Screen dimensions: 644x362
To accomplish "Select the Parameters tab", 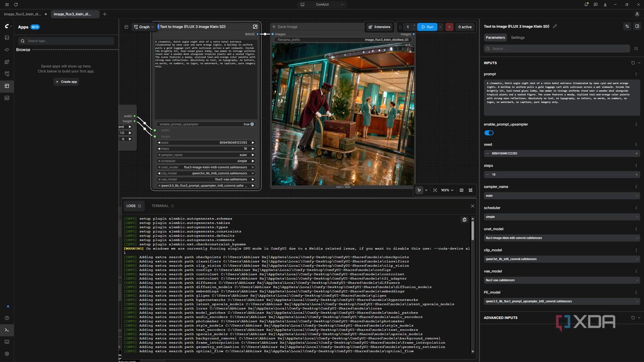I will pyautogui.click(x=495, y=37).
